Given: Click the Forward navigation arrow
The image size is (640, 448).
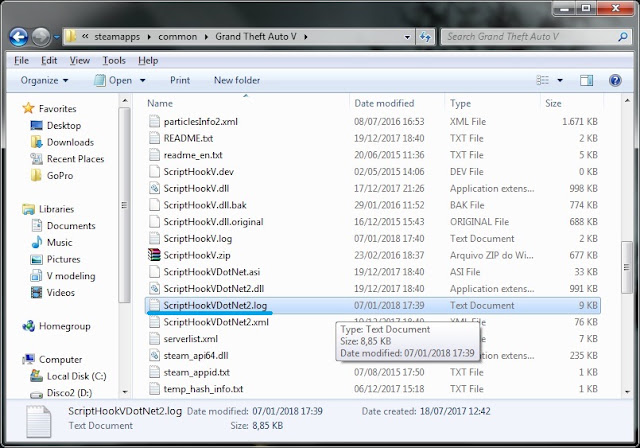Looking at the screenshot, I should (x=41, y=37).
